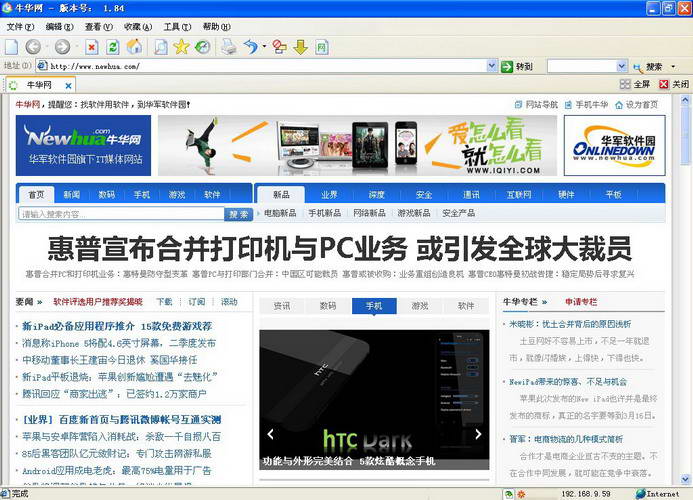
Task: Open the 编辑 menu
Action: [x=59, y=27]
